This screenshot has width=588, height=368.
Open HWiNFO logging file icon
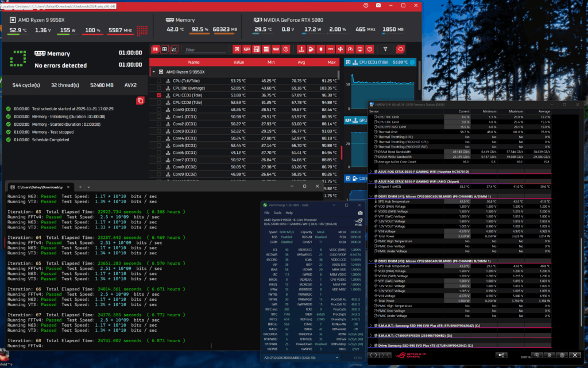pos(550,355)
